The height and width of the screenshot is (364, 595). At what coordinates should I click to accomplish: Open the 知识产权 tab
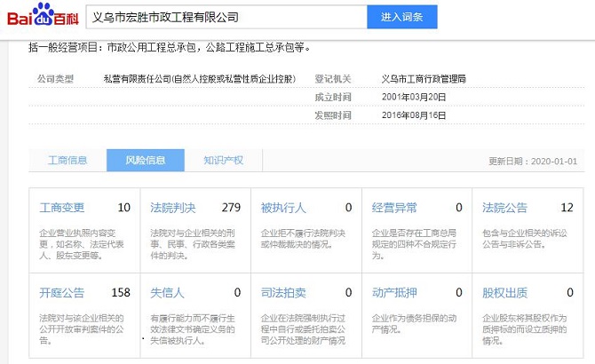(x=223, y=161)
